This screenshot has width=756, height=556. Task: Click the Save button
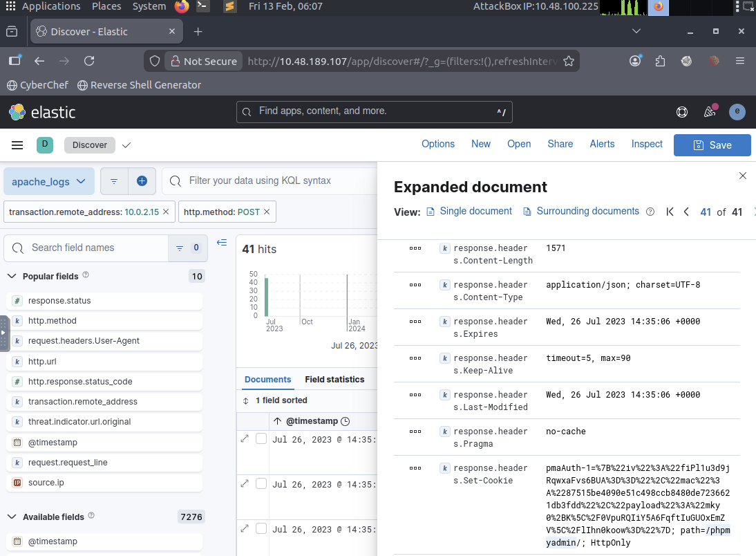712,145
